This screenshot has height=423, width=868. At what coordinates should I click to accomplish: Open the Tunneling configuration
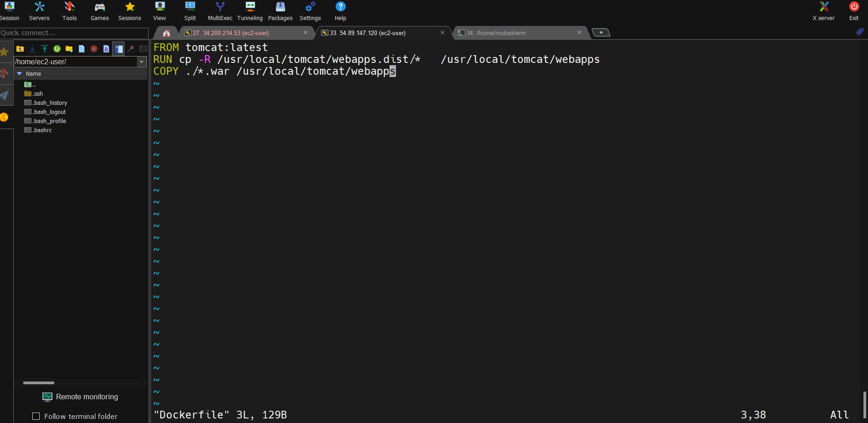tap(250, 11)
